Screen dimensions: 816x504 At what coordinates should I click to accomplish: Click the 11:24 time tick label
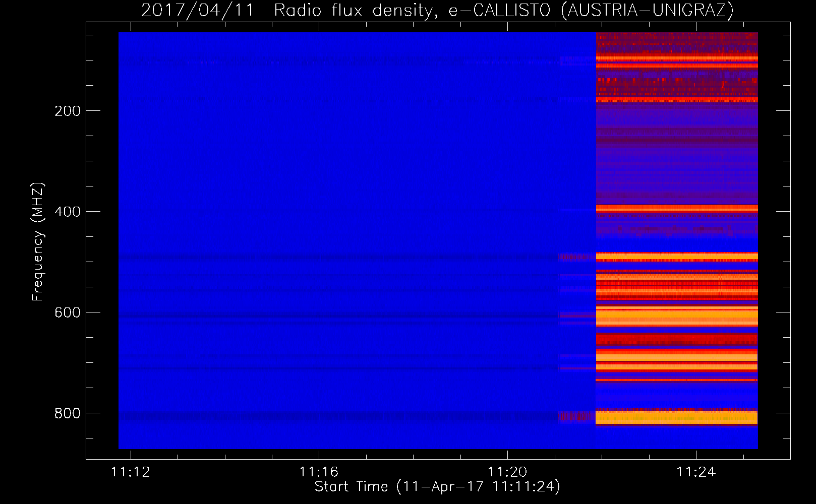coord(696,472)
